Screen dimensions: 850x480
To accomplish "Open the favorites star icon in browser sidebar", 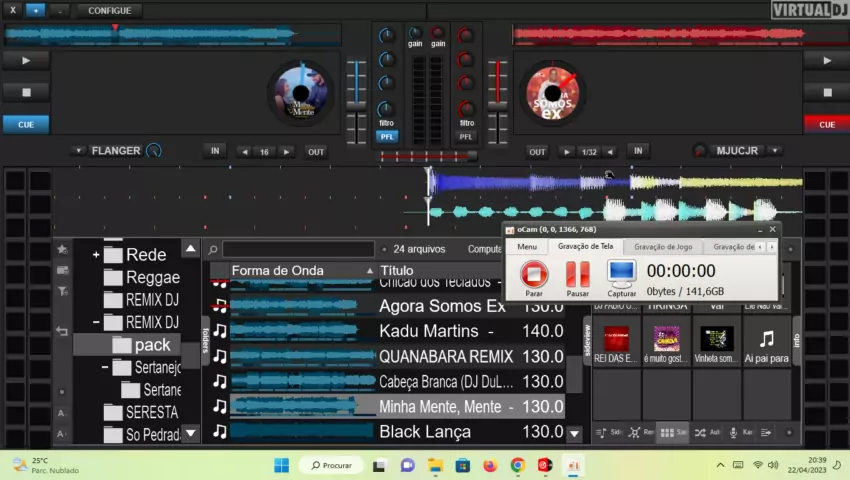I will (62, 249).
